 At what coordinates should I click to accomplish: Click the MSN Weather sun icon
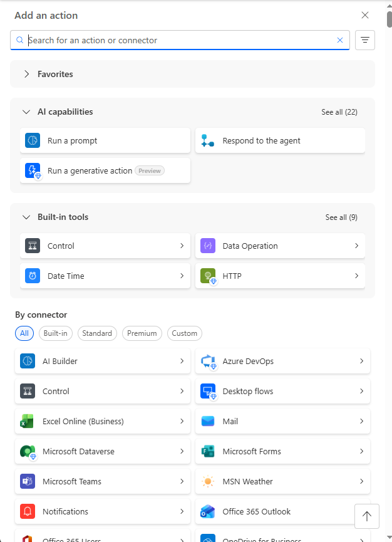click(207, 481)
